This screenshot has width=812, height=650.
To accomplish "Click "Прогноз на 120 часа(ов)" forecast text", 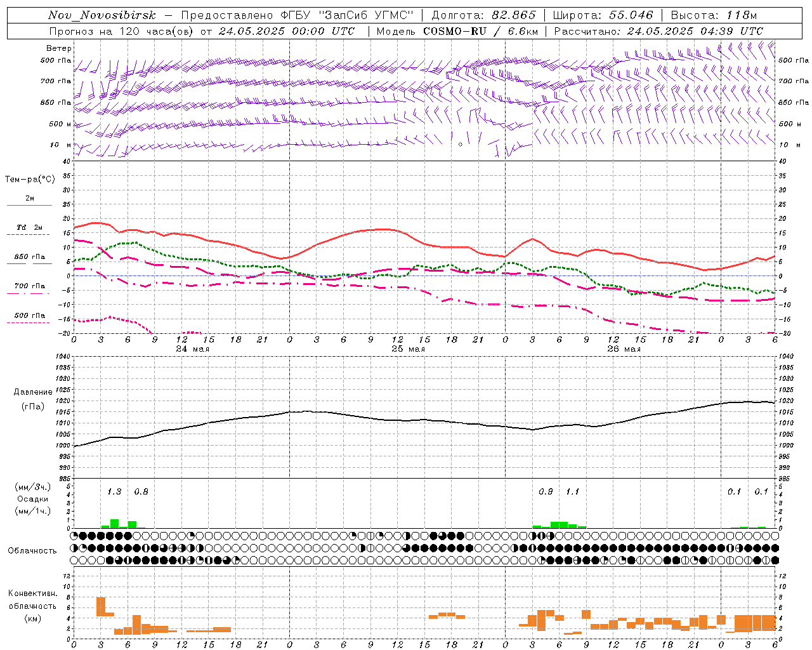I will pyautogui.click(x=121, y=31).
